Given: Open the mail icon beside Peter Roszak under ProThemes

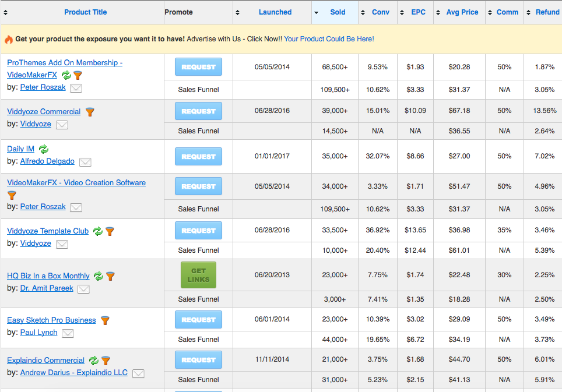Looking at the screenshot, I should (76, 88).
